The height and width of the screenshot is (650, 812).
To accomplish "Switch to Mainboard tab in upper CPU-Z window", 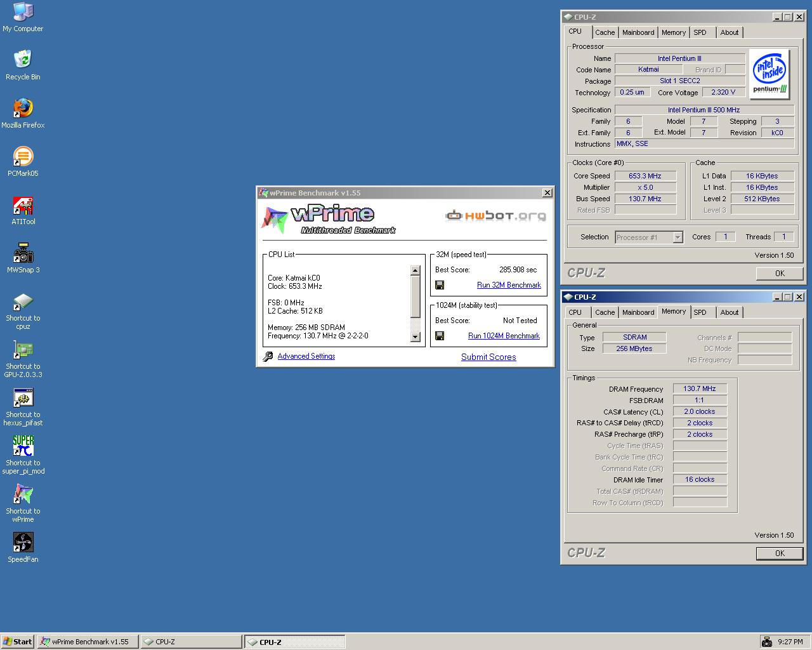I will click(638, 32).
